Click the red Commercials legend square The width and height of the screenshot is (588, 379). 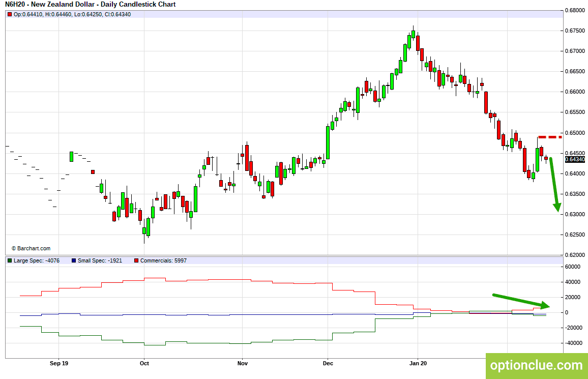[x=136, y=260]
